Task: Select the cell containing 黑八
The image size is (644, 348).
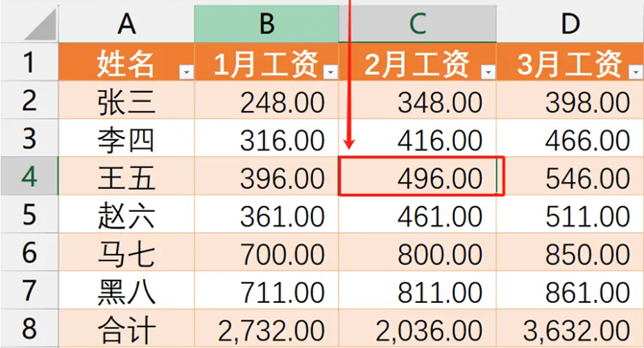Action: point(127,290)
